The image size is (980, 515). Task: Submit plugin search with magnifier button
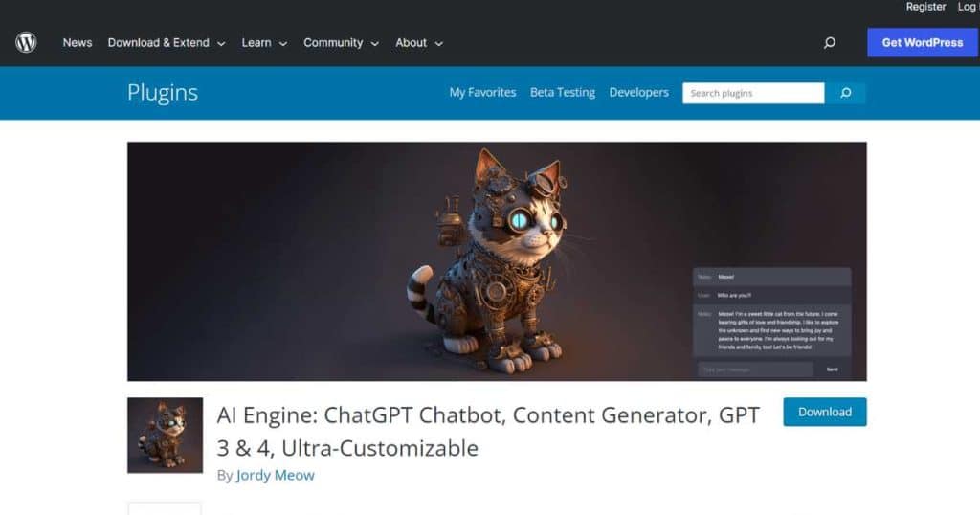[846, 93]
